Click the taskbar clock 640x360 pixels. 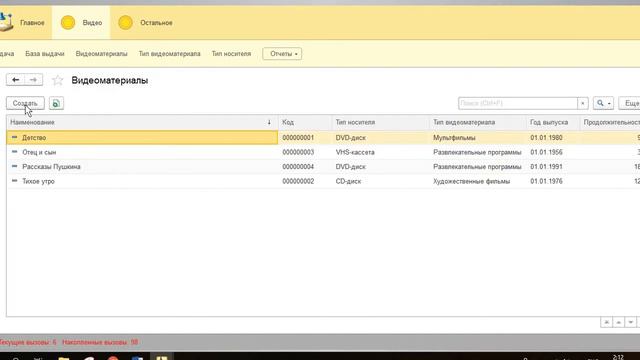click(618, 357)
